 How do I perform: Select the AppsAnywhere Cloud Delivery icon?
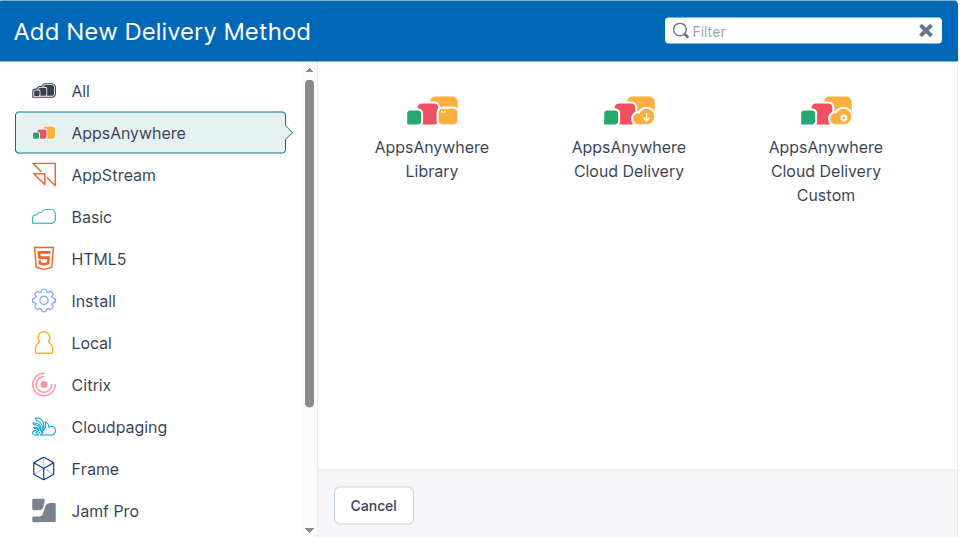[x=629, y=111]
